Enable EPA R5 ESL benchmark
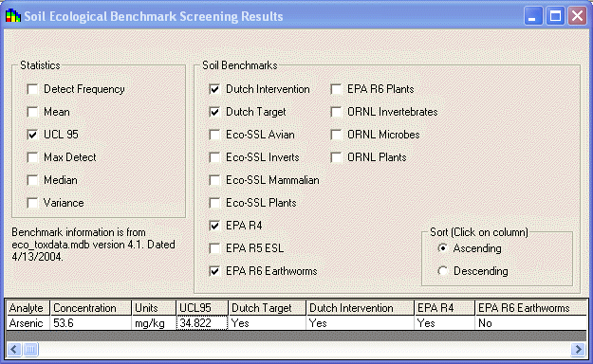The height and width of the screenshot is (364, 593). (x=214, y=248)
